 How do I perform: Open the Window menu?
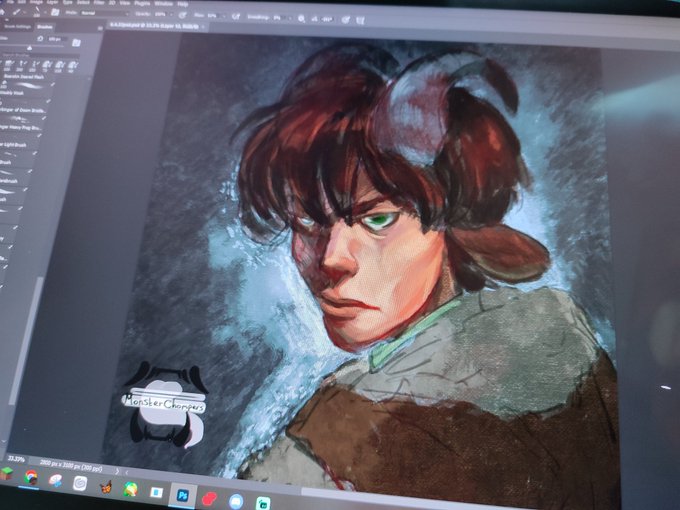[x=163, y=4]
